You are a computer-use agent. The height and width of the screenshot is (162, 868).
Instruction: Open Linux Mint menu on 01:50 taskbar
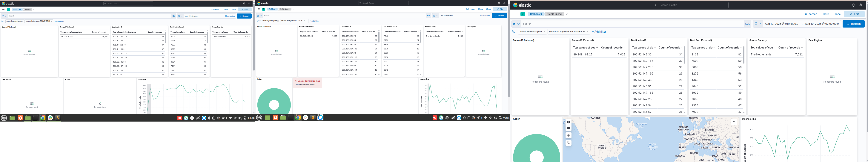pos(4,118)
